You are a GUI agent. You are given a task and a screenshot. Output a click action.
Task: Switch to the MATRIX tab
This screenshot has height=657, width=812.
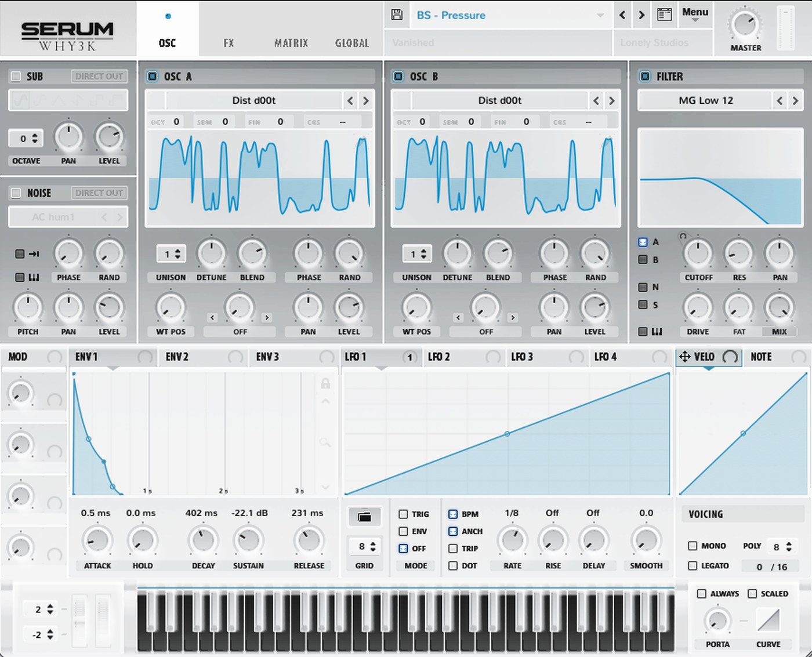click(291, 43)
